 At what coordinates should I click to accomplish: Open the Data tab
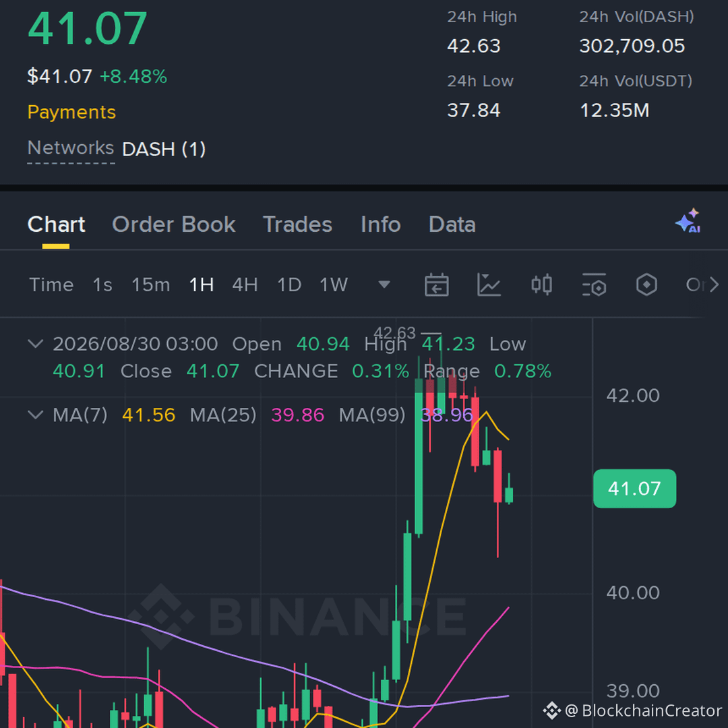click(452, 224)
